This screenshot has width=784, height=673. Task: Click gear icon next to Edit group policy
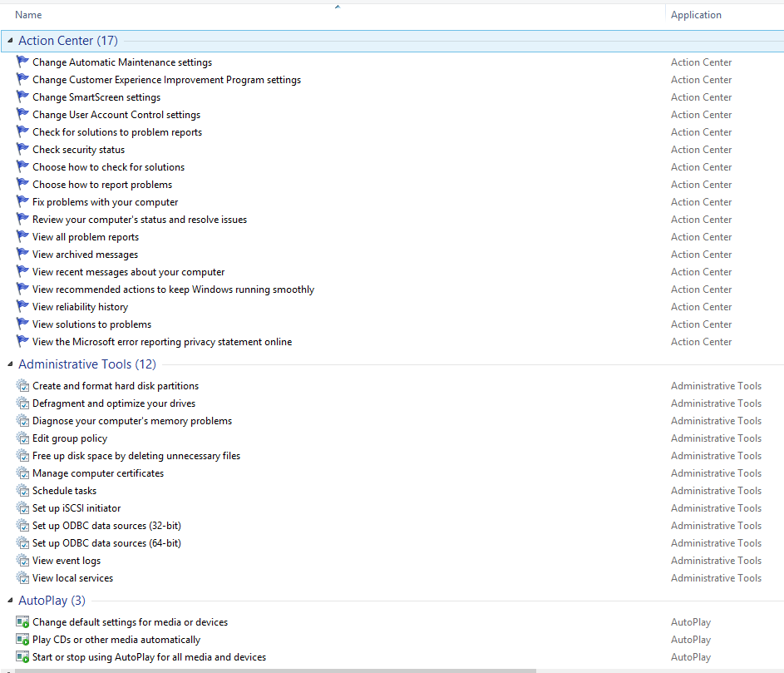point(22,438)
